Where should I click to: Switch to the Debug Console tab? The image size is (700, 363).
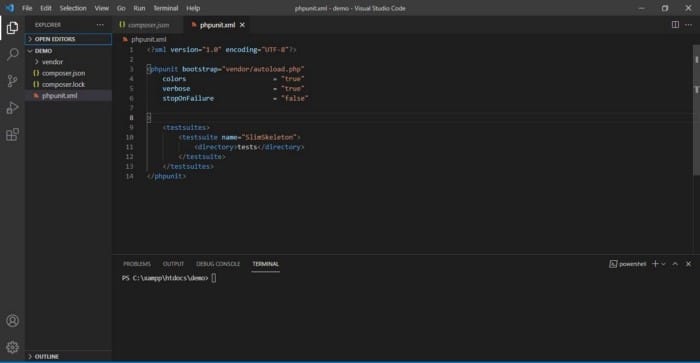218,264
